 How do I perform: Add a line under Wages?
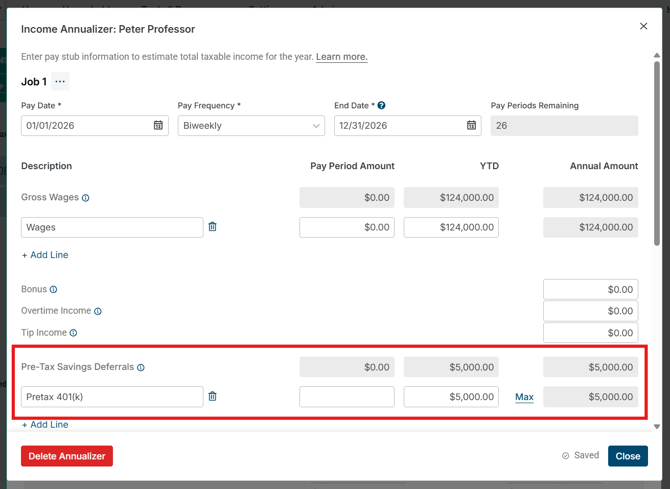click(45, 255)
